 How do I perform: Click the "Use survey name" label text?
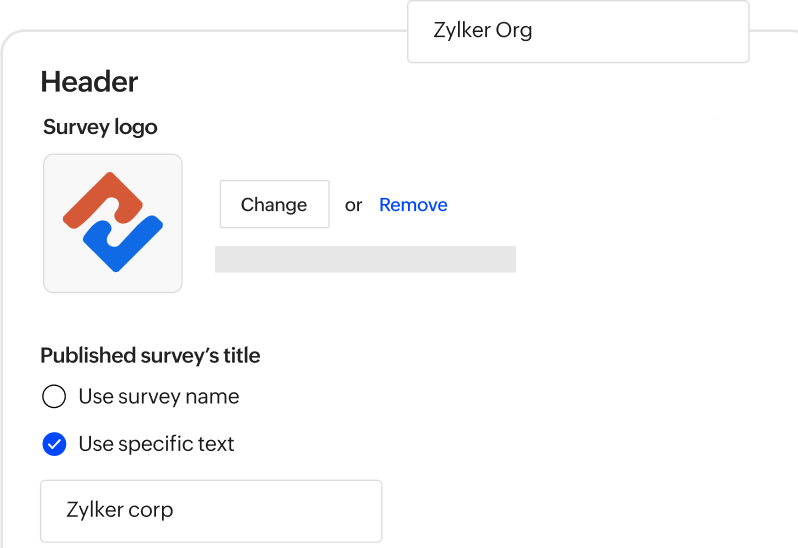tap(158, 397)
